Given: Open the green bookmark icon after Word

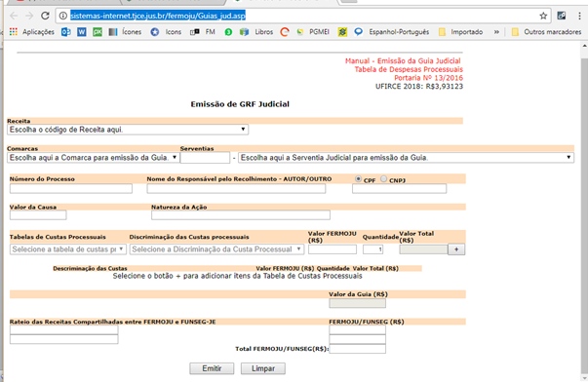Looking at the screenshot, I should 98,32.
